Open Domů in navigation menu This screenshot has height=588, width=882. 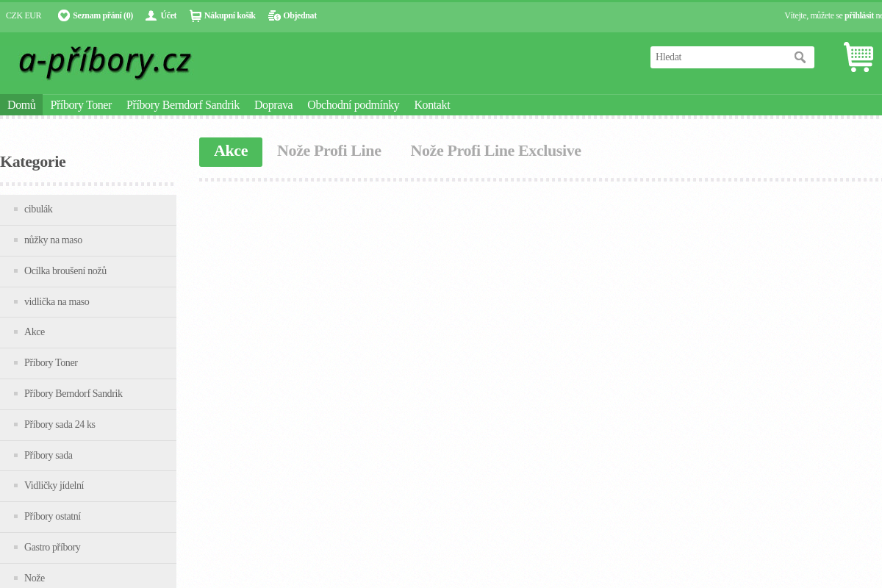pyautogui.click(x=21, y=105)
